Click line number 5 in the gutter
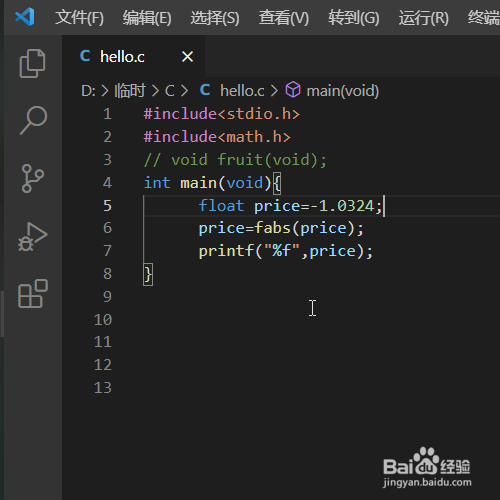Image resolution: width=500 pixels, height=500 pixels. 107,206
